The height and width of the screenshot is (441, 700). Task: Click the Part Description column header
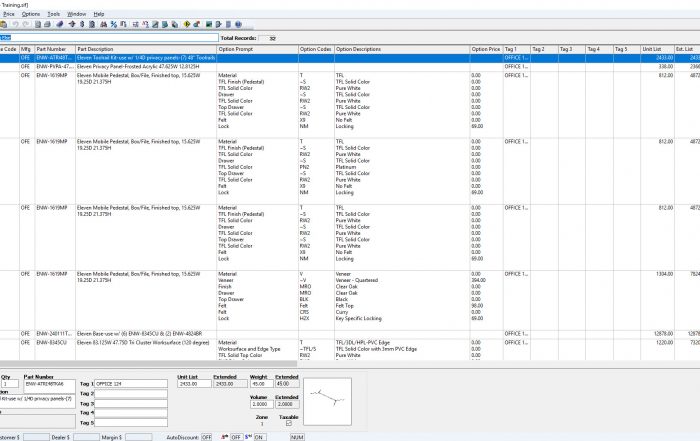[x=146, y=49]
